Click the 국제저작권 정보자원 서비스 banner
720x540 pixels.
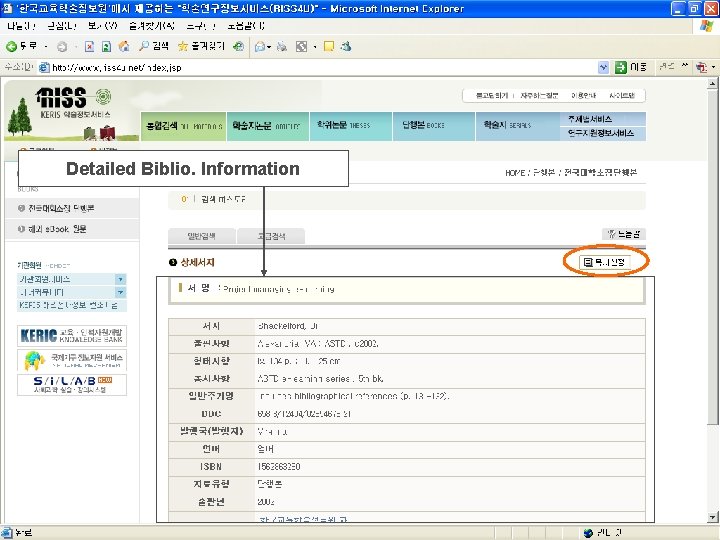tap(72, 360)
